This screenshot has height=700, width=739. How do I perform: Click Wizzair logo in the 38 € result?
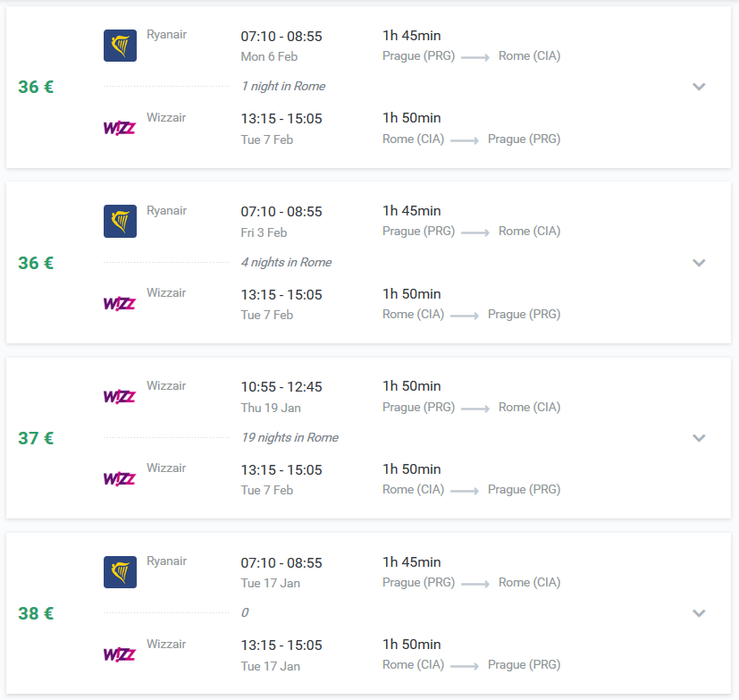click(x=120, y=654)
